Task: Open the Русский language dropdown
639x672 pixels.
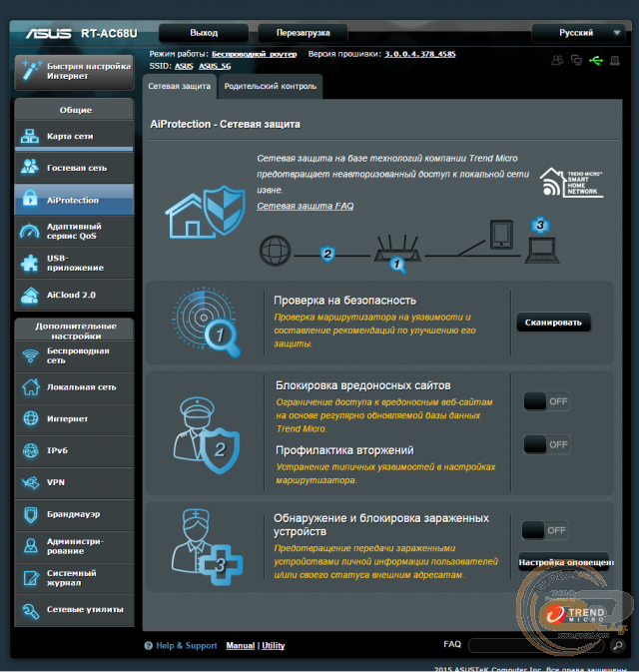Action: pyautogui.click(x=578, y=33)
